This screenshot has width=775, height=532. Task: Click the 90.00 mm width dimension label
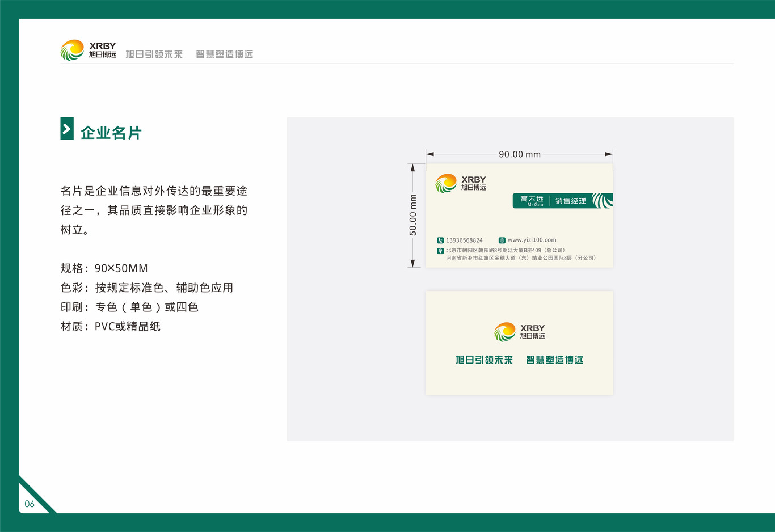(520, 154)
